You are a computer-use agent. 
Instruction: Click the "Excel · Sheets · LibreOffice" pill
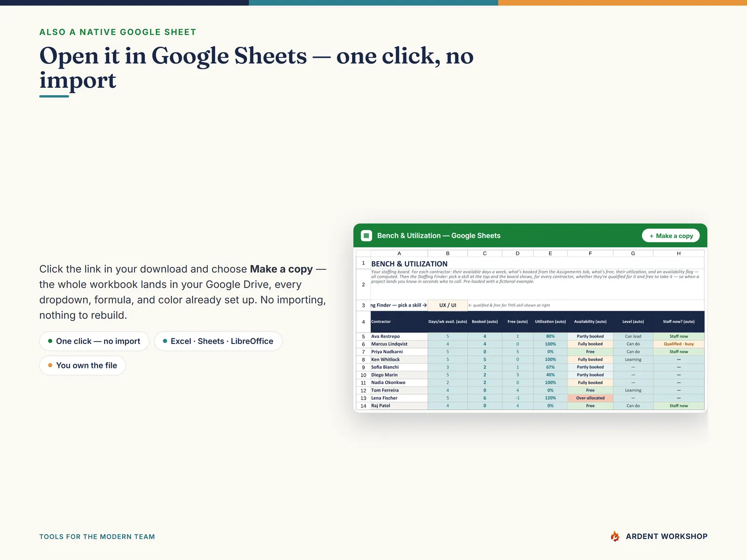pos(218,341)
